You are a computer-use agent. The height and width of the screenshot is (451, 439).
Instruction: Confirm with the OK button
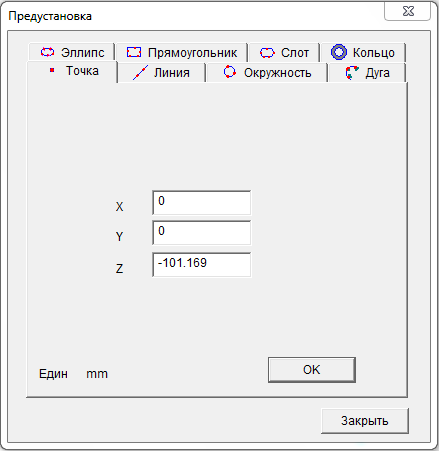click(312, 370)
